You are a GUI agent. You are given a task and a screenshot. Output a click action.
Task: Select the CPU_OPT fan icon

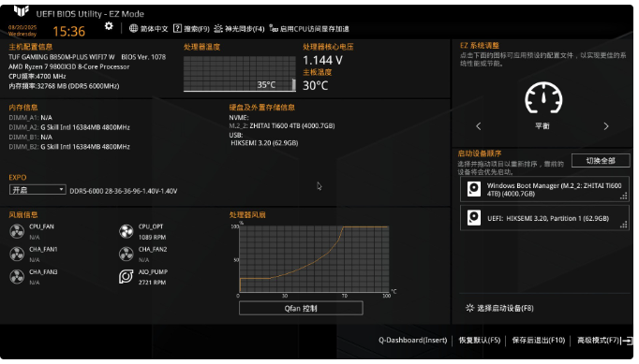tap(126, 231)
